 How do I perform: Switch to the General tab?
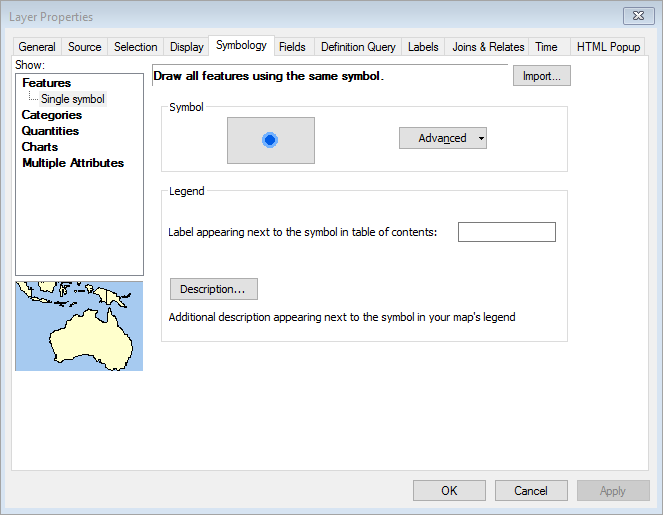point(37,47)
